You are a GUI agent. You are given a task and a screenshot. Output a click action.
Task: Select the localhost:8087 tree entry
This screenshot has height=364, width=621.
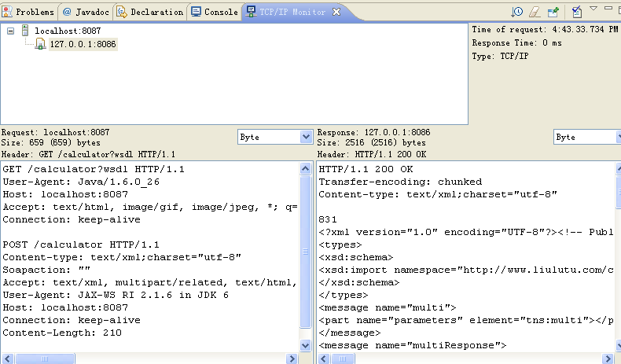pyautogui.click(x=68, y=31)
